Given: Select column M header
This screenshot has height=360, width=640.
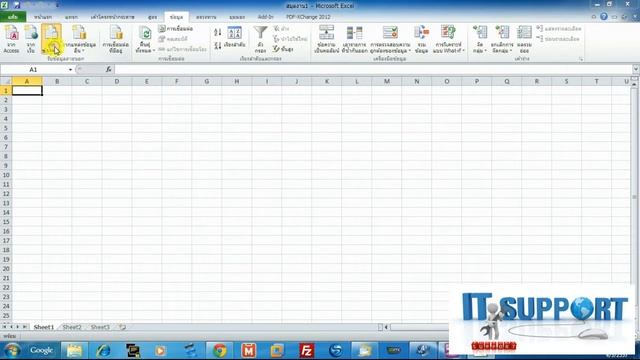Looking at the screenshot, I should (x=387, y=81).
